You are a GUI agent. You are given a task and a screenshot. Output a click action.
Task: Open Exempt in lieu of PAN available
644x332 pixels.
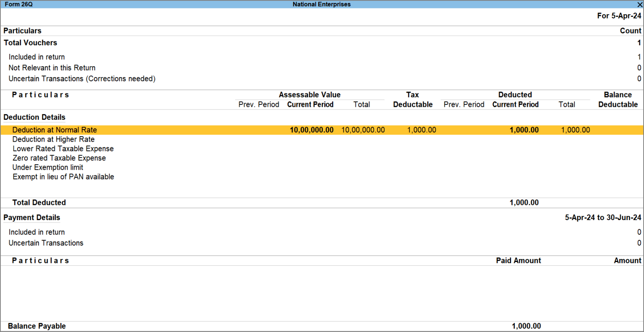[63, 176]
